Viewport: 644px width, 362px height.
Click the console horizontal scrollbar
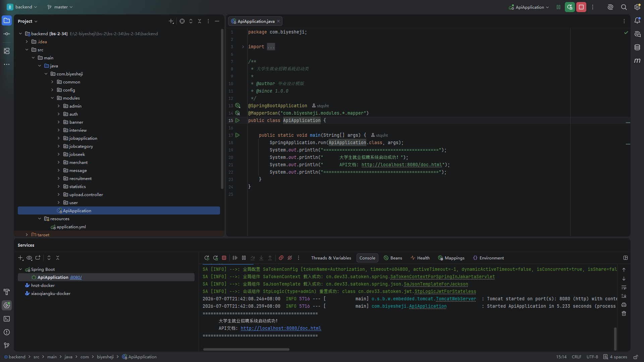point(246,349)
